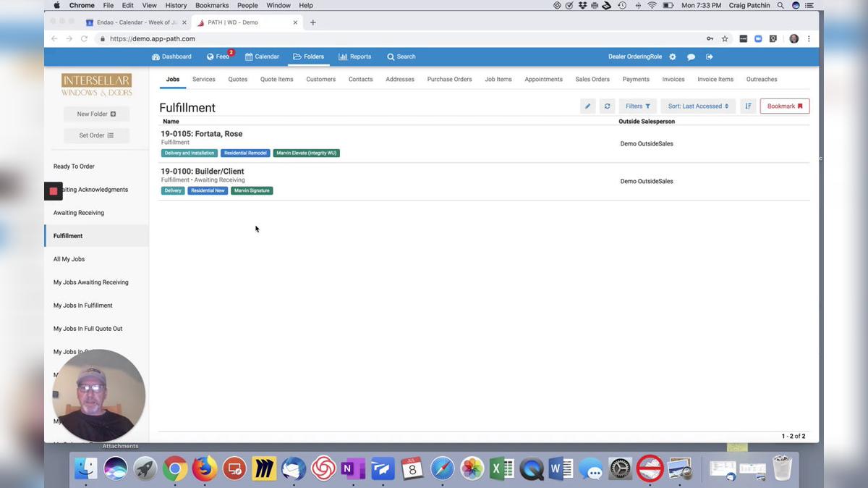Open Sort: Last Accessed dropdown
The width and height of the screenshot is (868, 488).
pos(698,106)
